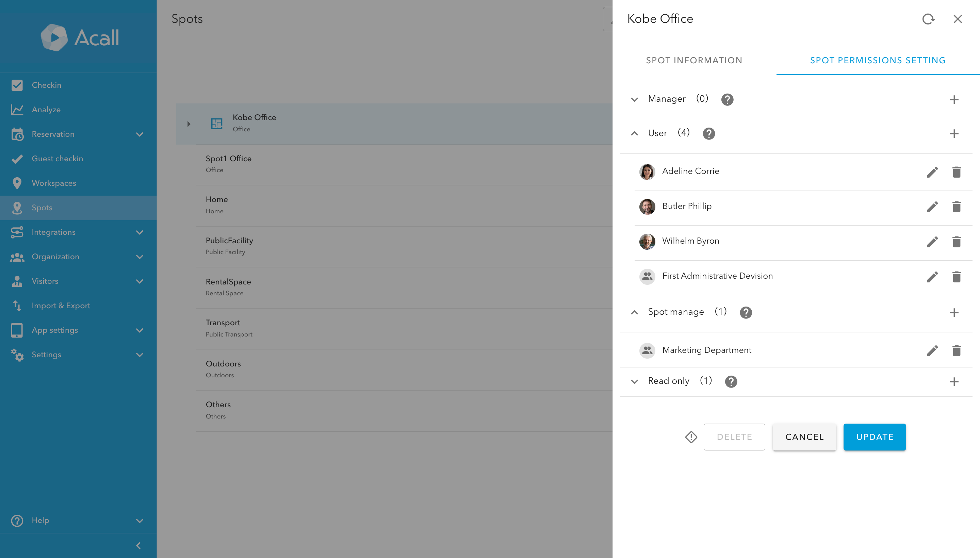Click the help icon next to Manager
The width and height of the screenshot is (980, 558).
pyautogui.click(x=727, y=99)
